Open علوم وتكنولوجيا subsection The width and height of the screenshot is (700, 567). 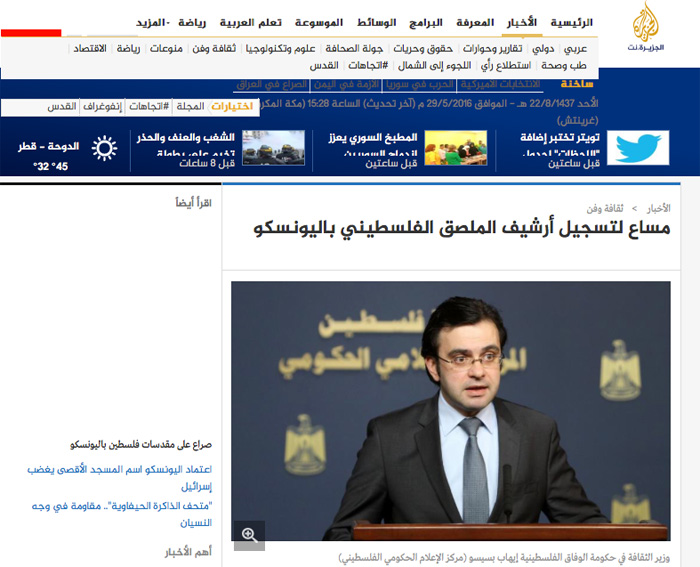point(280,49)
